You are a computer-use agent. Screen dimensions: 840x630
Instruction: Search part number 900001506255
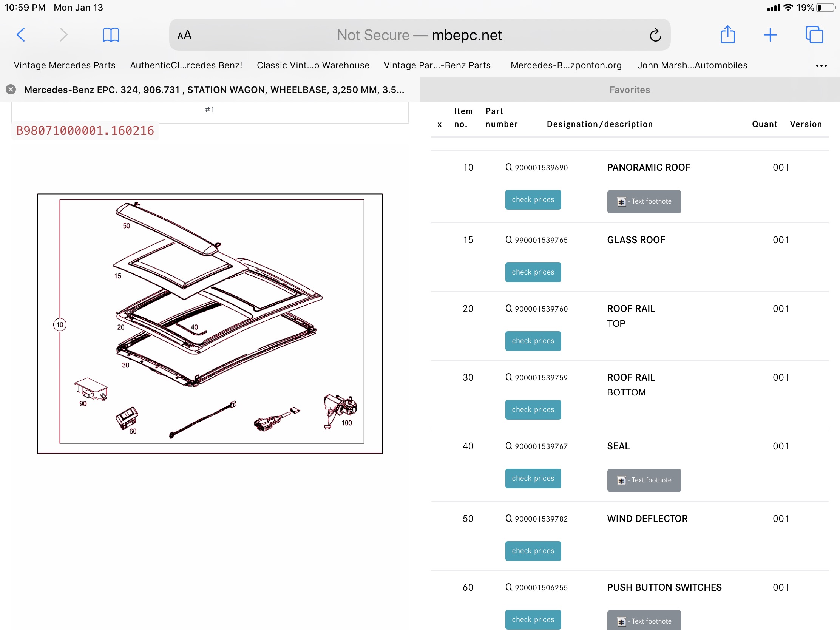pyautogui.click(x=537, y=587)
